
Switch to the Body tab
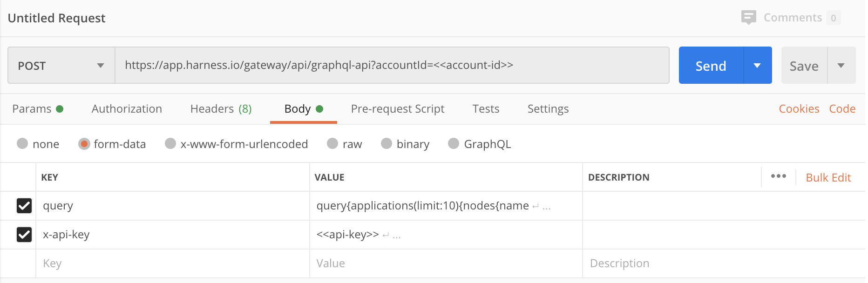[304, 109]
